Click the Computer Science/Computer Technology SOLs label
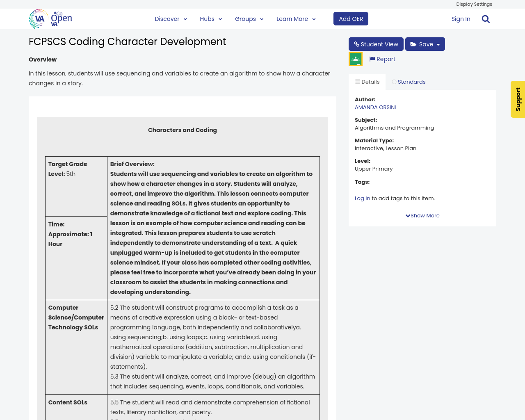525x420 pixels. point(76,317)
